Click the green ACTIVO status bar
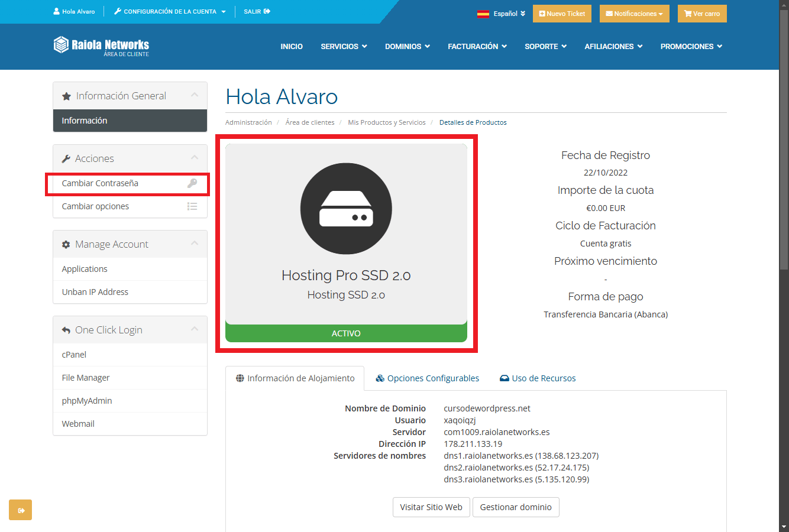 tap(346, 333)
